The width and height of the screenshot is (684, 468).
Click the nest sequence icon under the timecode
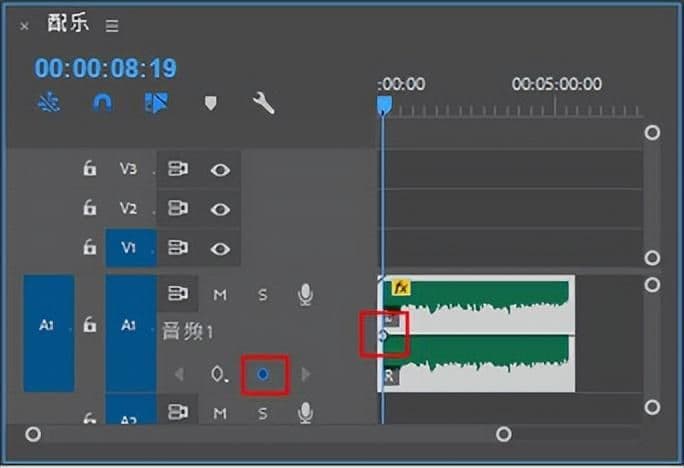coord(49,103)
